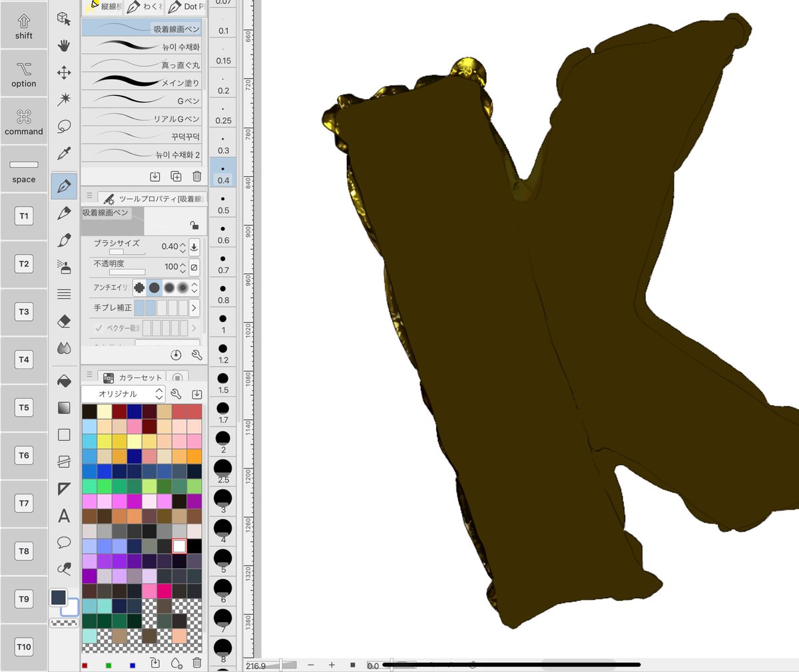799x672 pixels.
Task: Select the Hand move tool
Action: [64, 45]
